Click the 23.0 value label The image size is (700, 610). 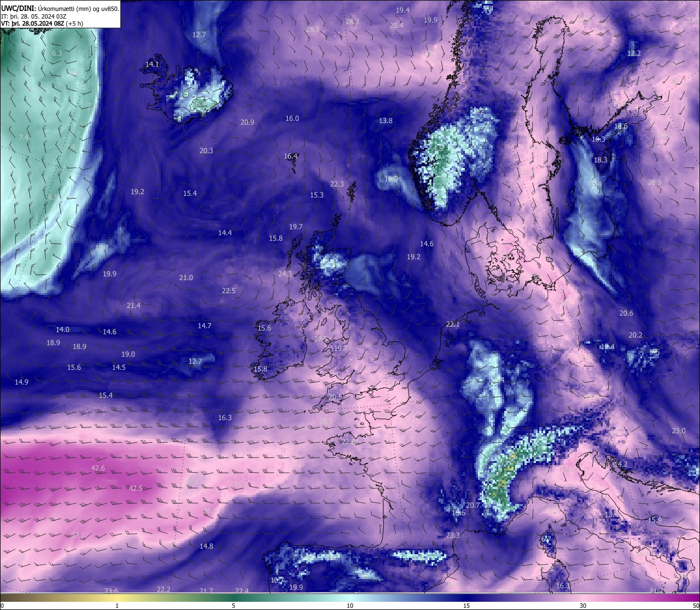pos(678,431)
